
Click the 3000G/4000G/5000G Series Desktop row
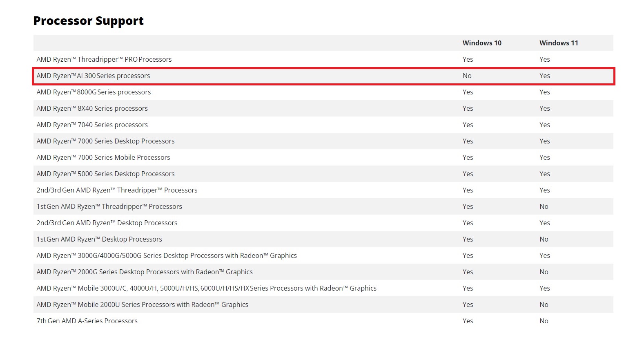[x=323, y=255]
